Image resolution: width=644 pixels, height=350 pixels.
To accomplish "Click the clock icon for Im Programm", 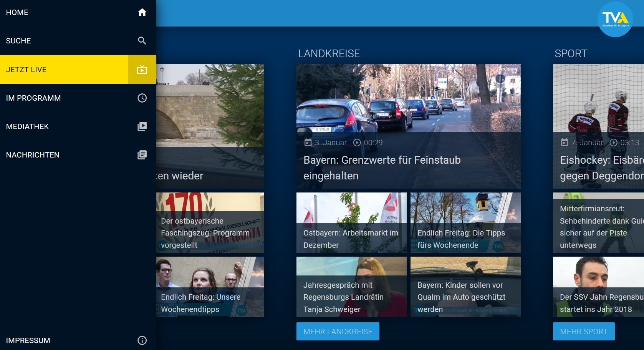I will tap(142, 98).
